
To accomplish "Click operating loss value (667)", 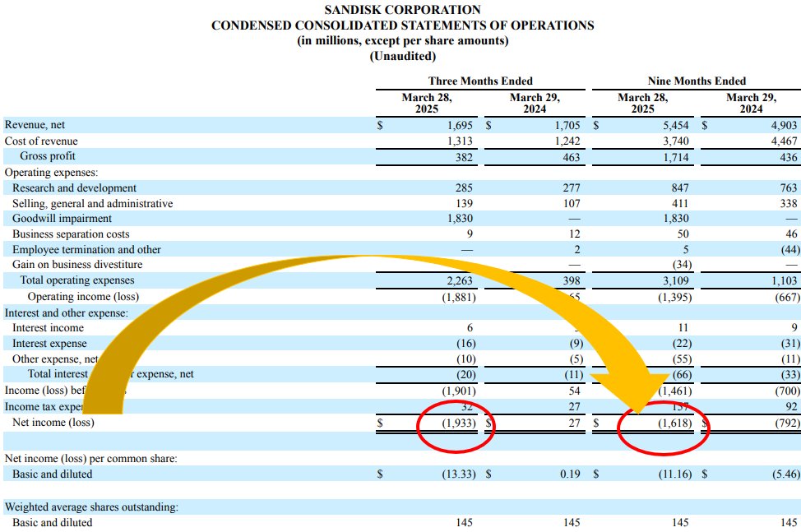I will pos(787,297).
